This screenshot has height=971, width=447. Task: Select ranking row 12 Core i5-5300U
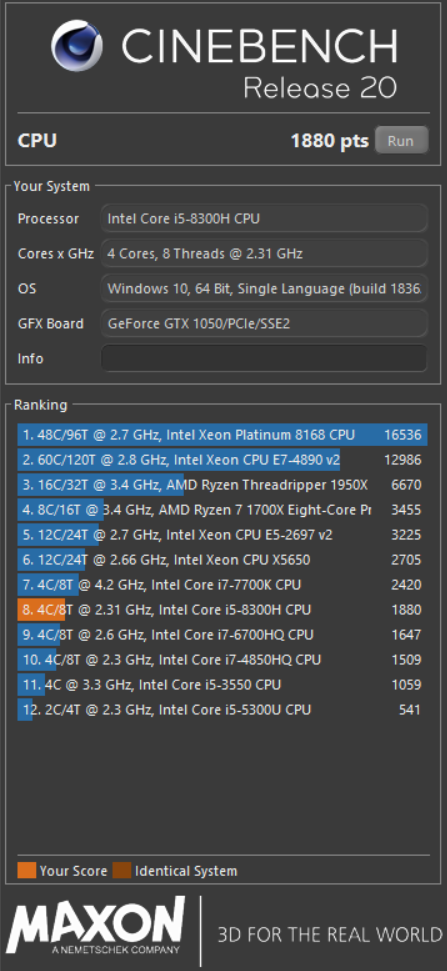(222, 710)
